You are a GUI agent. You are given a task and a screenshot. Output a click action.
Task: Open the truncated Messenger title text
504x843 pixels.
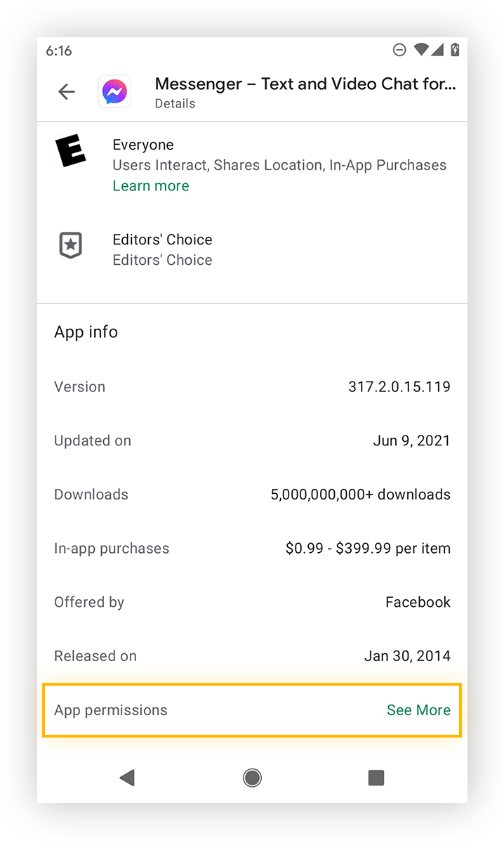pos(305,84)
